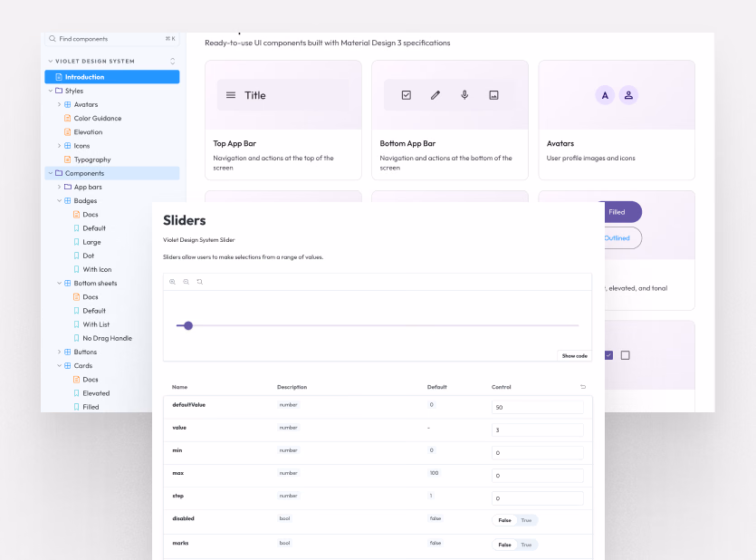Select Bottom sheets Default story
Screen dimensions: 756x560
90,311
